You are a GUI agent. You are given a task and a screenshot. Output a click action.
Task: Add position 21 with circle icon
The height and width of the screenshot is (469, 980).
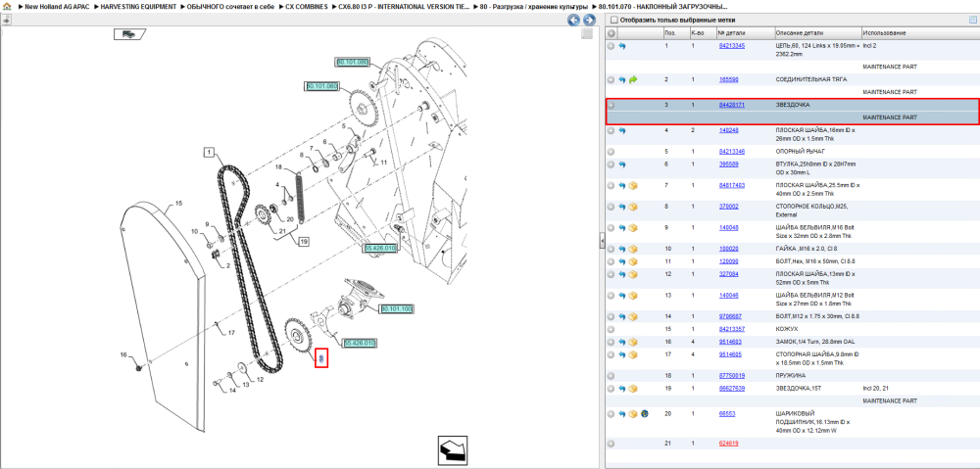point(612,444)
